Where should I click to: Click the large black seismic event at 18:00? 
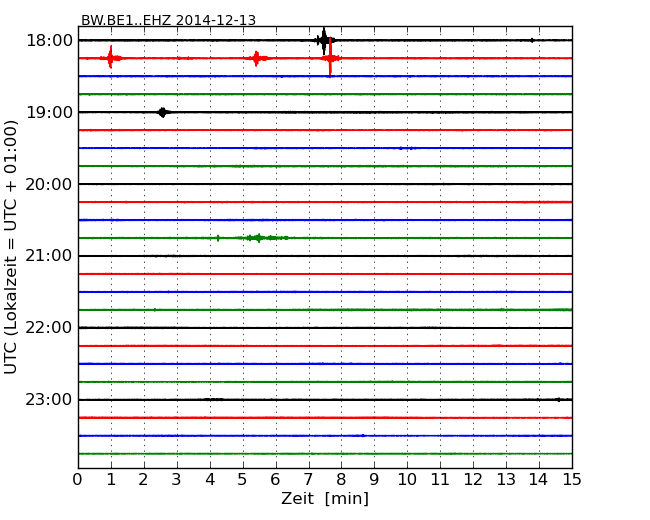(324, 41)
